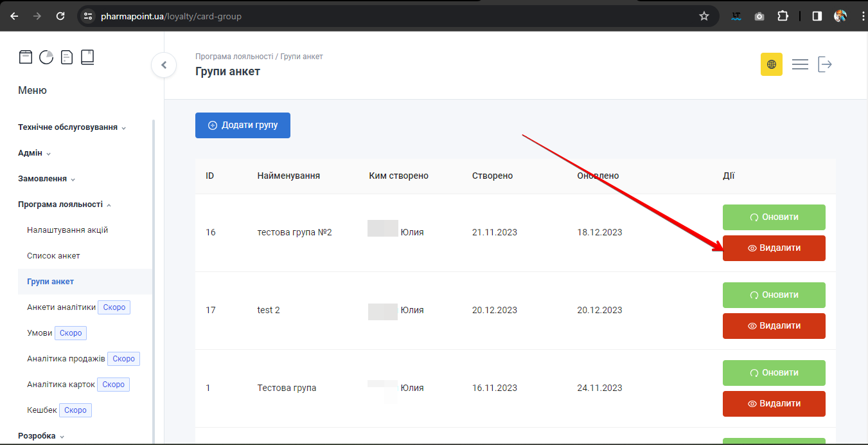Collapse sidebar with the left chevron button
The image size is (868, 445).
click(x=164, y=65)
